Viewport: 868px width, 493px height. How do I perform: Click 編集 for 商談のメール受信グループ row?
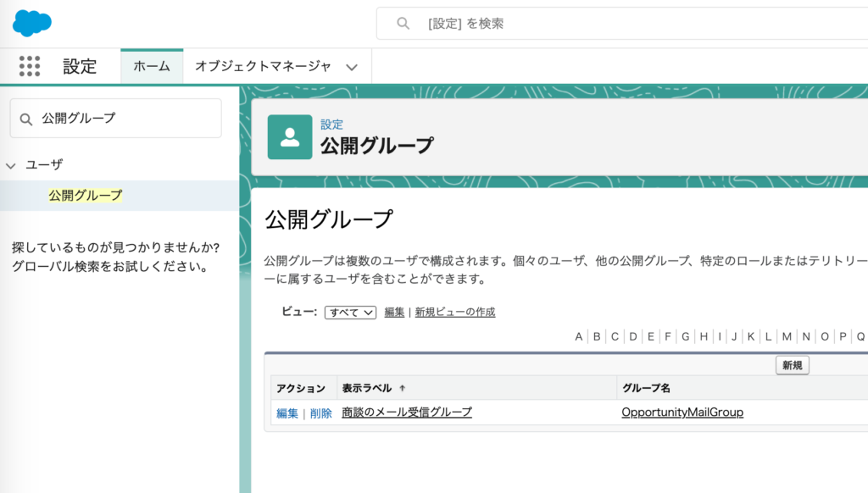(x=287, y=413)
